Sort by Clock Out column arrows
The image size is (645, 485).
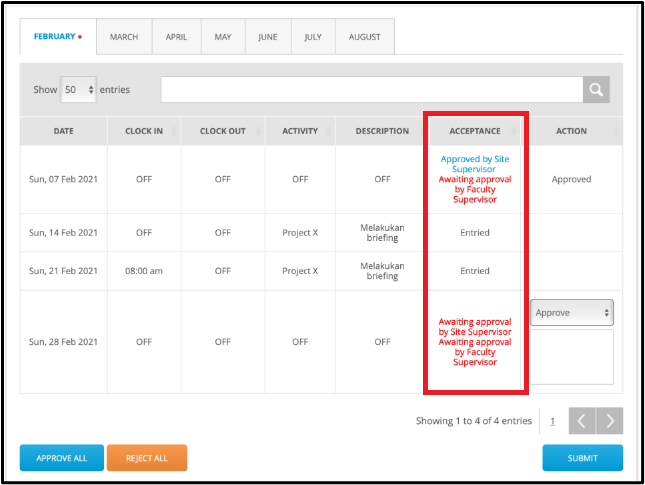[x=258, y=131]
